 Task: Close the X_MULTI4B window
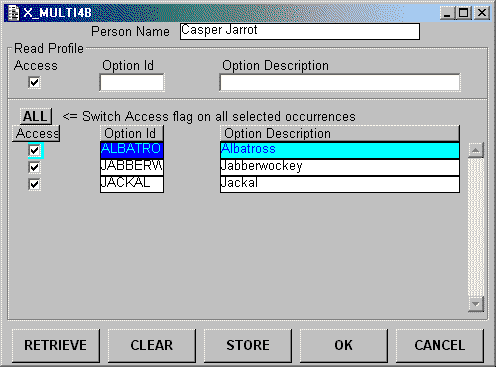tap(482, 13)
